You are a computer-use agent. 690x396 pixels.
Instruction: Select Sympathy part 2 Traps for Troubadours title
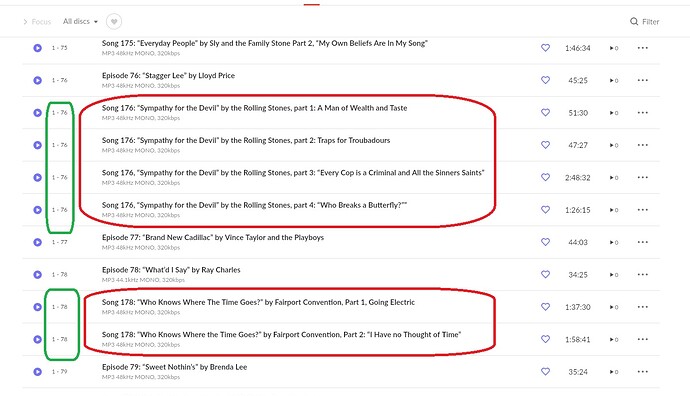[246, 140]
